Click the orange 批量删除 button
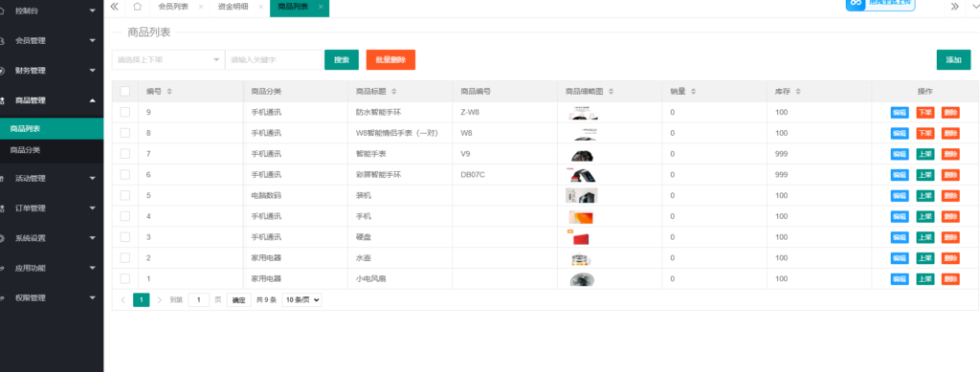 390,60
